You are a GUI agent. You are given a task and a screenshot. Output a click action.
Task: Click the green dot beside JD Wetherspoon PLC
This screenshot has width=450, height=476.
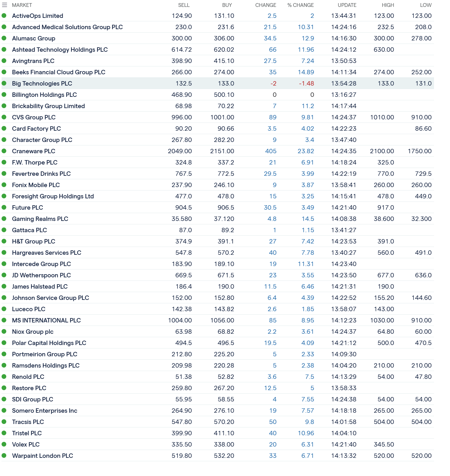[x=4, y=275]
